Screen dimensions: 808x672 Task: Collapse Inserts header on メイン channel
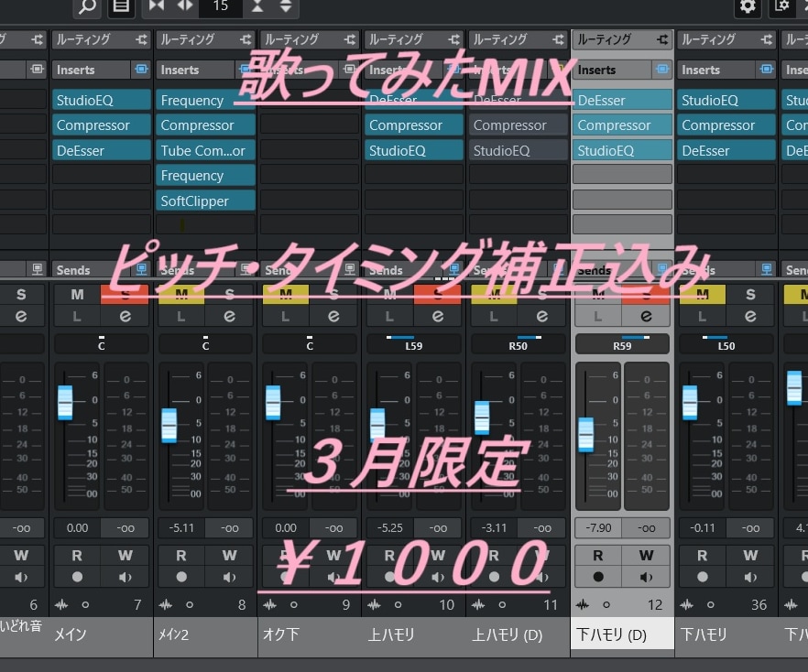click(x=91, y=70)
